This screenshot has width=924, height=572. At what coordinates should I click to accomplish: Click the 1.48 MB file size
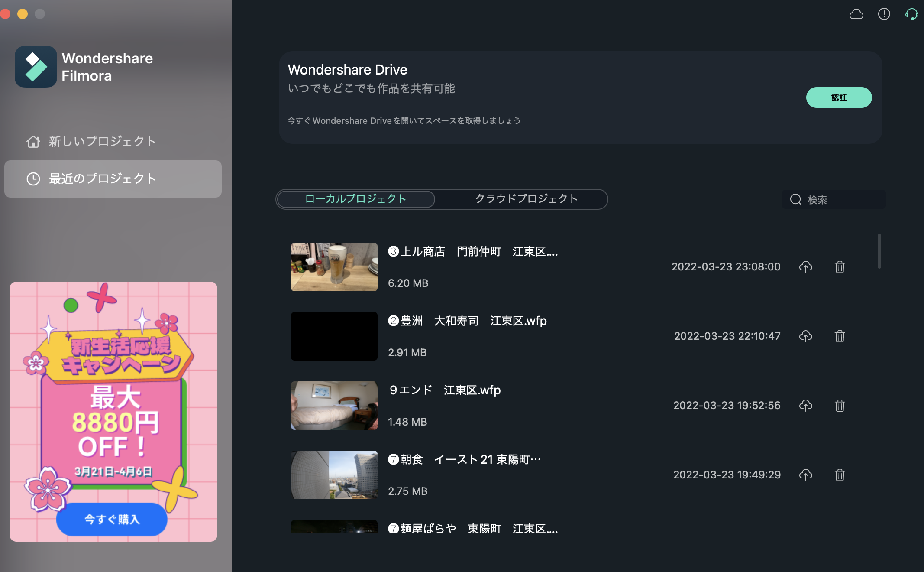tap(407, 422)
